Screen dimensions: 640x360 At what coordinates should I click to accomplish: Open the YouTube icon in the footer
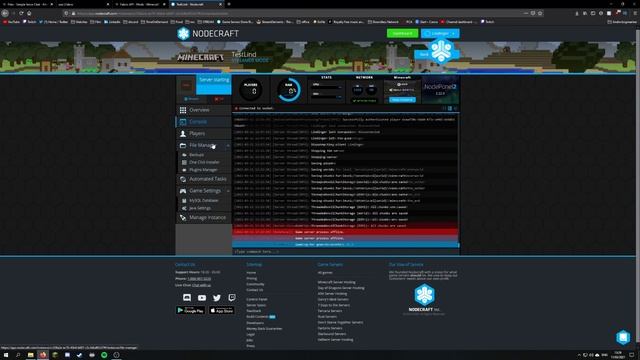202,298
